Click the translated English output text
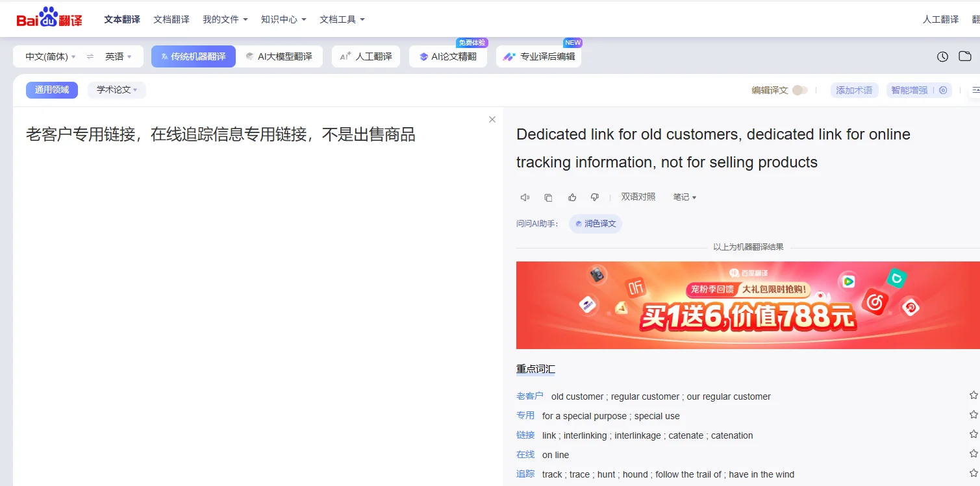The image size is (980, 486). coord(713,148)
